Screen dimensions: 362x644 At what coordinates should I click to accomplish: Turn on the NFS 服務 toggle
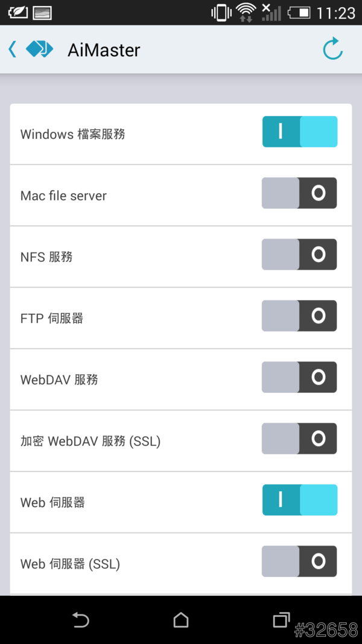point(299,255)
